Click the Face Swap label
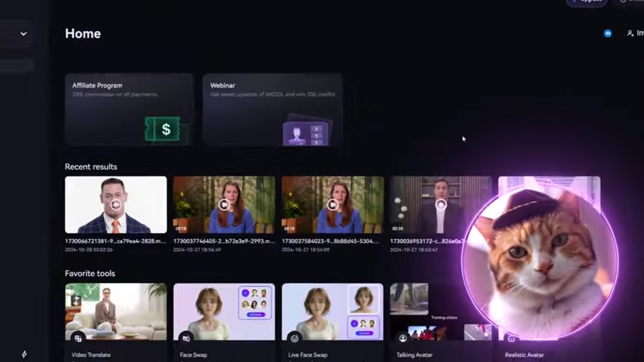This screenshot has height=362, width=644. [194, 355]
